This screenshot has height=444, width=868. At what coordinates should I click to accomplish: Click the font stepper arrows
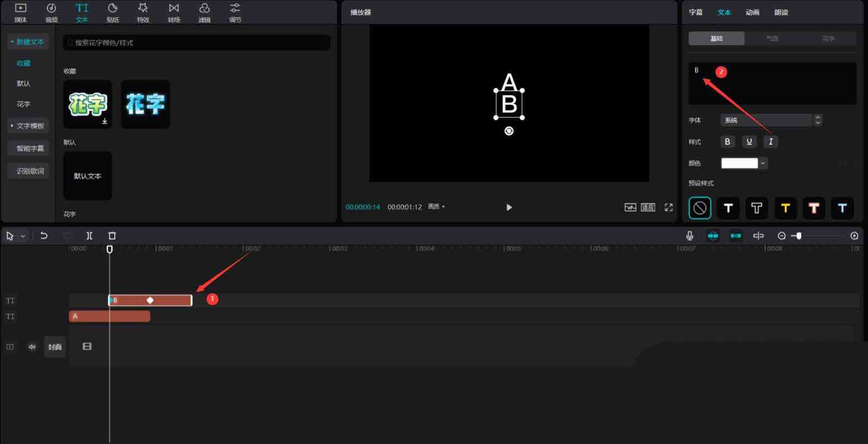pos(818,120)
